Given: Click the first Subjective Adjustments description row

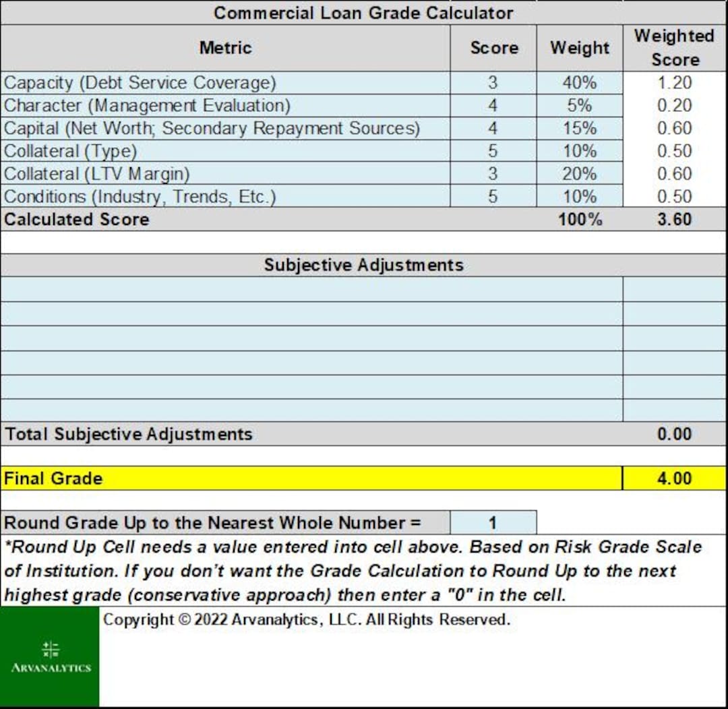Looking at the screenshot, I should (x=311, y=289).
